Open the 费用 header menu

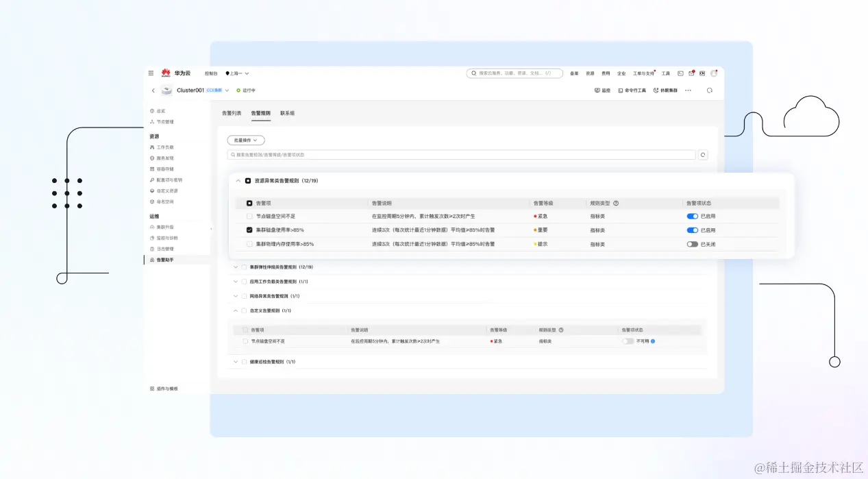pyautogui.click(x=606, y=73)
